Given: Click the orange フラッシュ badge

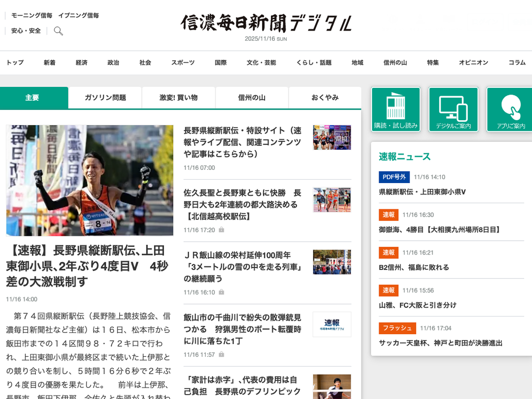Looking at the screenshot, I should 397,328.
